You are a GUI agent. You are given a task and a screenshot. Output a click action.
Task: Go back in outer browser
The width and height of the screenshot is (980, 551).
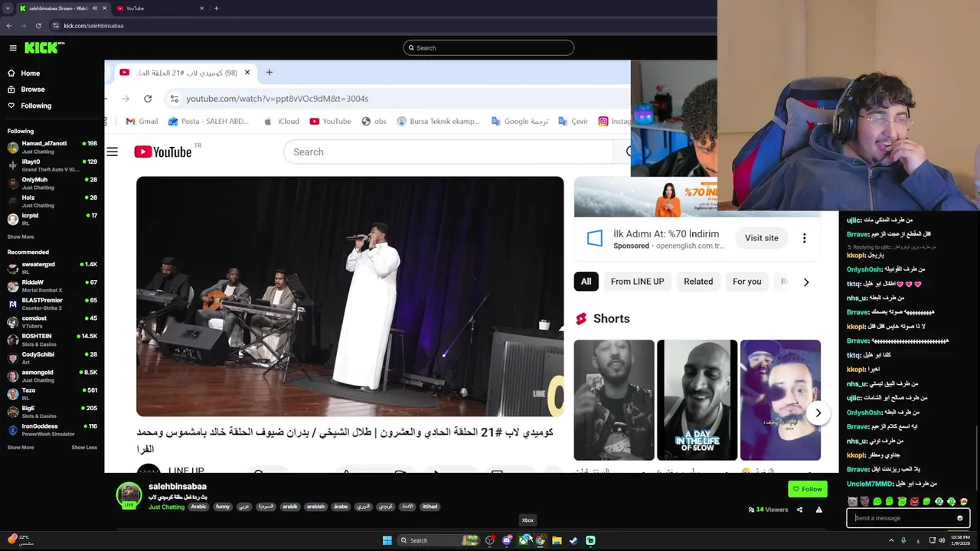pos(9,25)
